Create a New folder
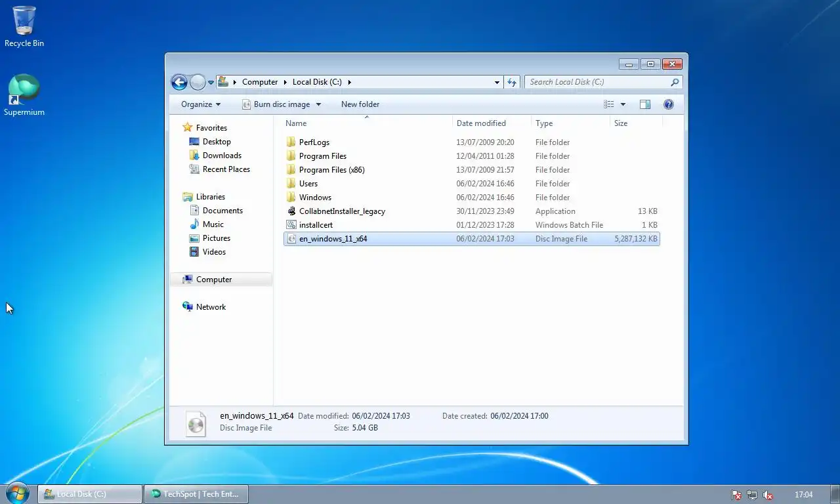Image resolution: width=840 pixels, height=504 pixels. tap(360, 104)
